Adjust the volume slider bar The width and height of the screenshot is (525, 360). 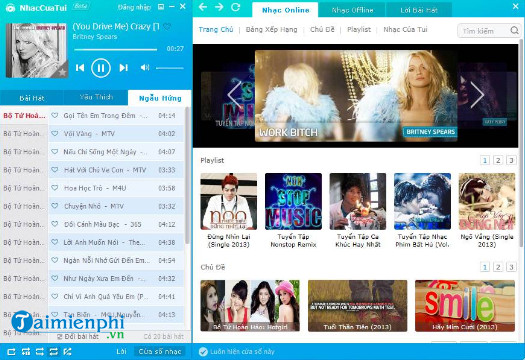(170, 68)
